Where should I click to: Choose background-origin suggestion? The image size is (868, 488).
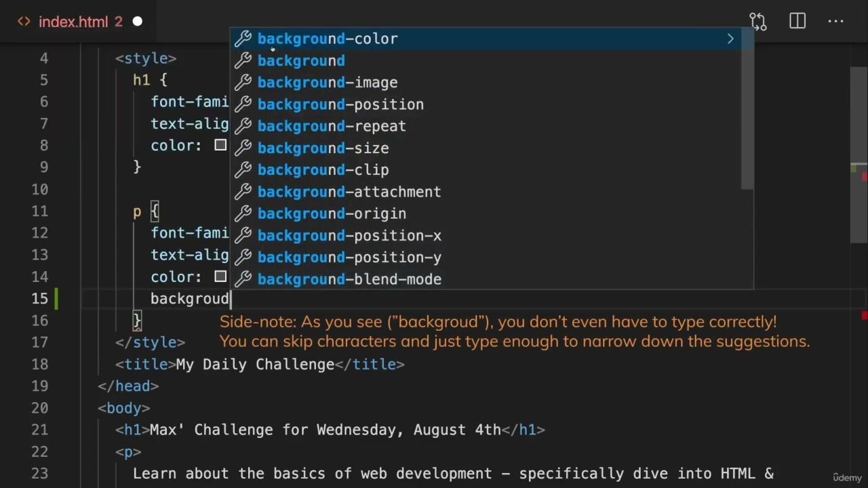pos(492,213)
